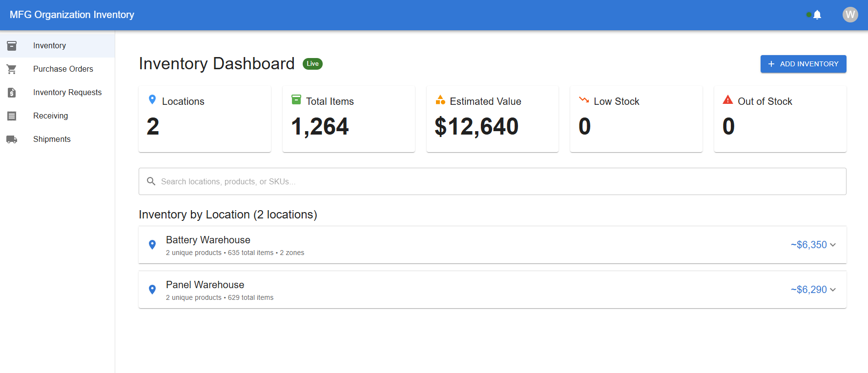Select Shipments in the sidebar
This screenshot has height=373, width=868.
(x=52, y=139)
